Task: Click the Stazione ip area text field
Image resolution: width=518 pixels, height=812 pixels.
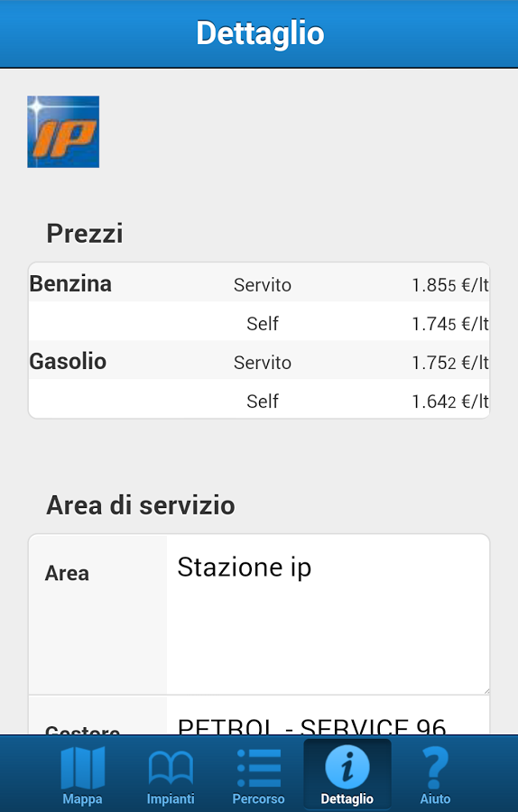Action: [x=328, y=614]
